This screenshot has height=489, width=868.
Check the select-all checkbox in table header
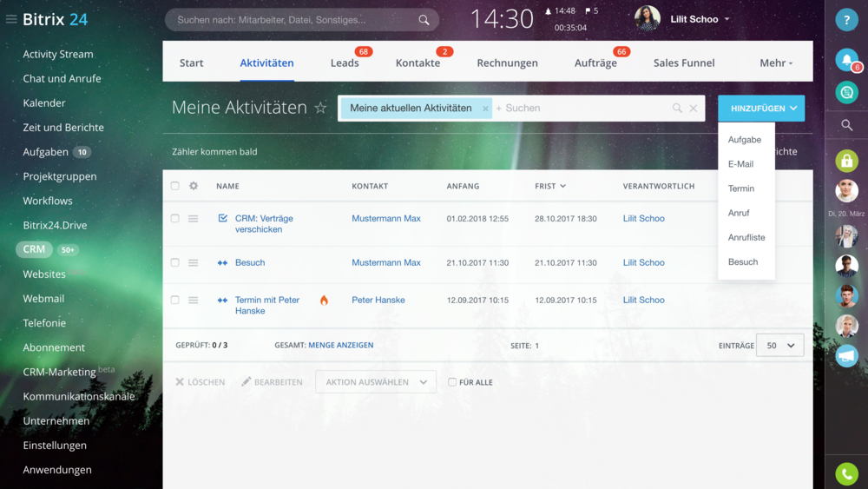tap(175, 186)
